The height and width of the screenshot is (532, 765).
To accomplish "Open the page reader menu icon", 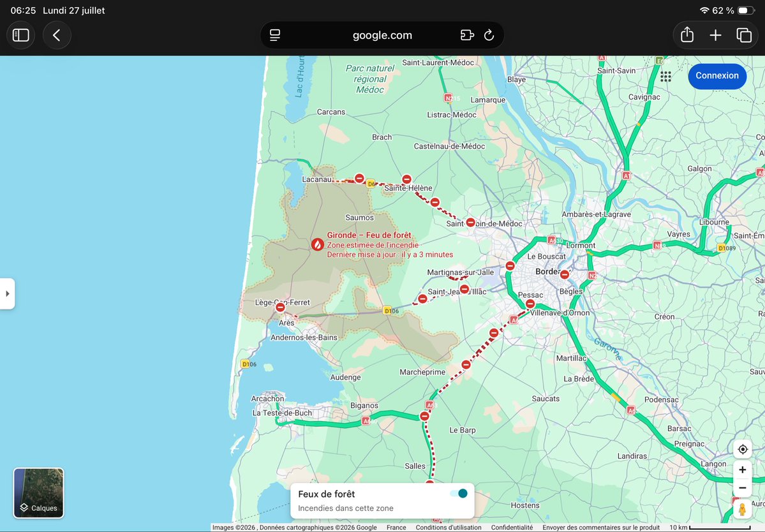I will pyautogui.click(x=275, y=35).
